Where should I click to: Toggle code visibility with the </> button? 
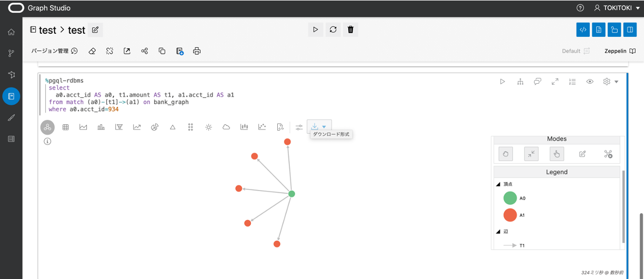point(583,30)
